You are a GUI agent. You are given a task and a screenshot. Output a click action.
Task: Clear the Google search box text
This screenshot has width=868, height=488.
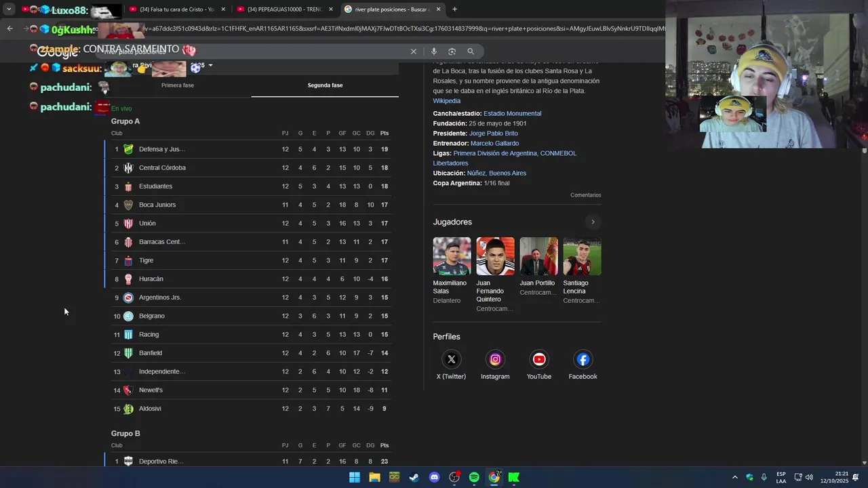tap(413, 52)
